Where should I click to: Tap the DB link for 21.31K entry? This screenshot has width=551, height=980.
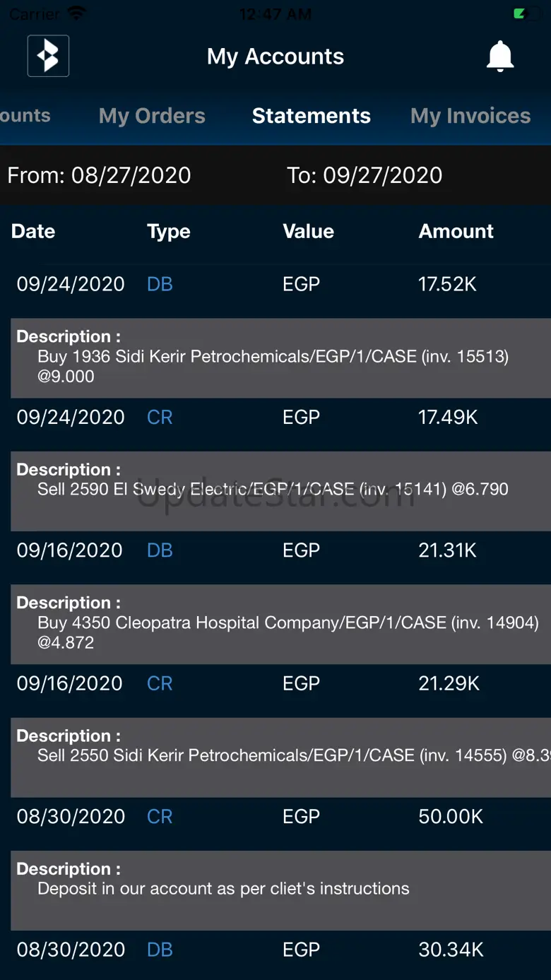(160, 550)
